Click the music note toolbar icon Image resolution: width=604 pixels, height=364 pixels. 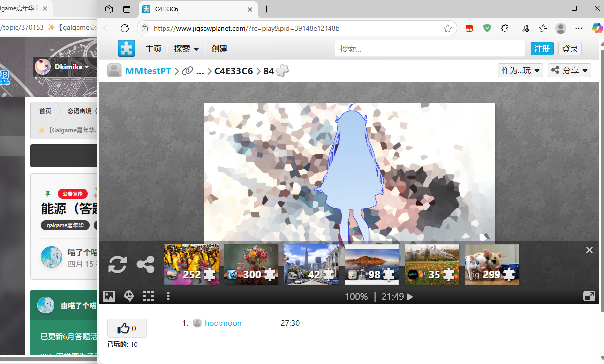click(526, 28)
